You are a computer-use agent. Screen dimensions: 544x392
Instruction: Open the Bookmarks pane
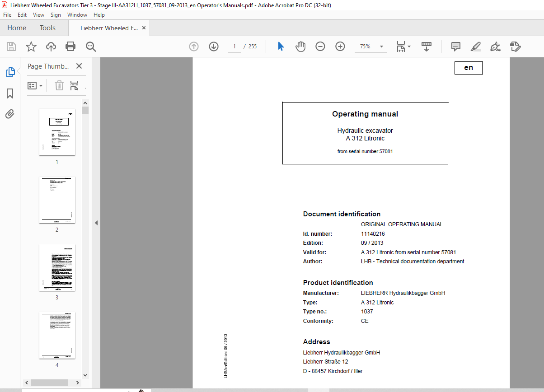10,93
